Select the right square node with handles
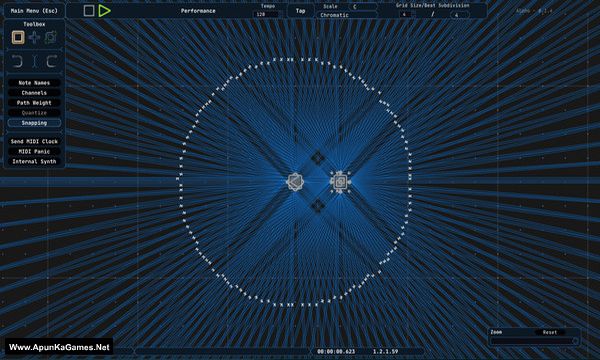 point(340,182)
